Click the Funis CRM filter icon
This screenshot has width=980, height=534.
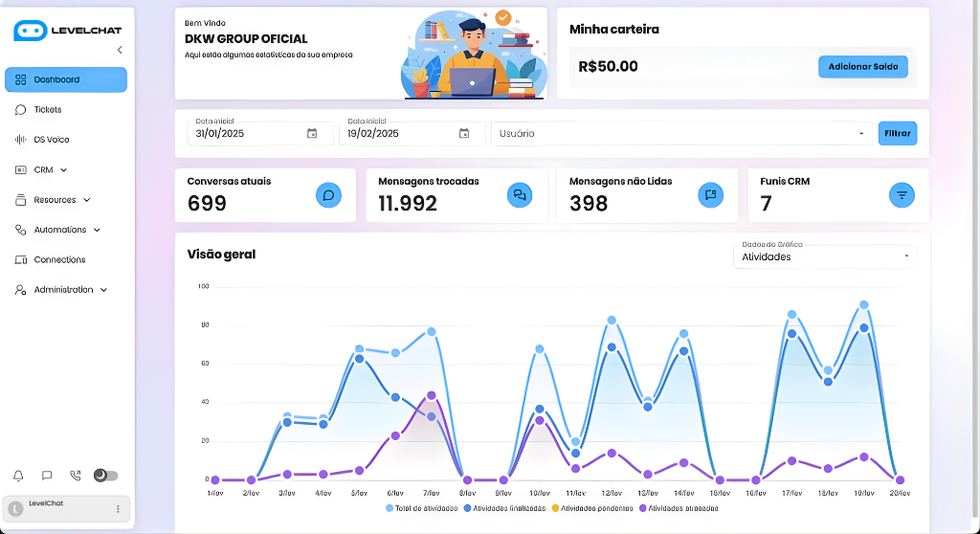tap(902, 195)
